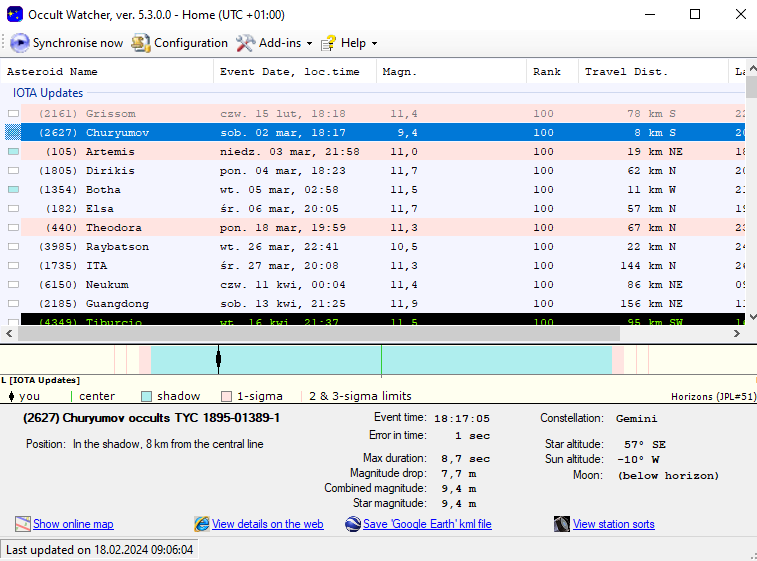
Task: Open View details on the web link
Action: 267,524
